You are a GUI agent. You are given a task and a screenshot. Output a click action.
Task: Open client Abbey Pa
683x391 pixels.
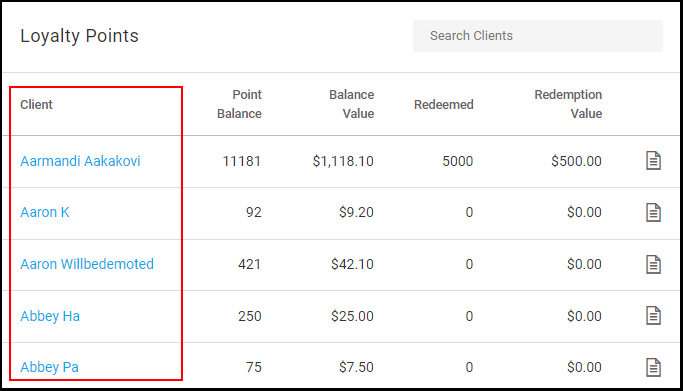[49, 367]
